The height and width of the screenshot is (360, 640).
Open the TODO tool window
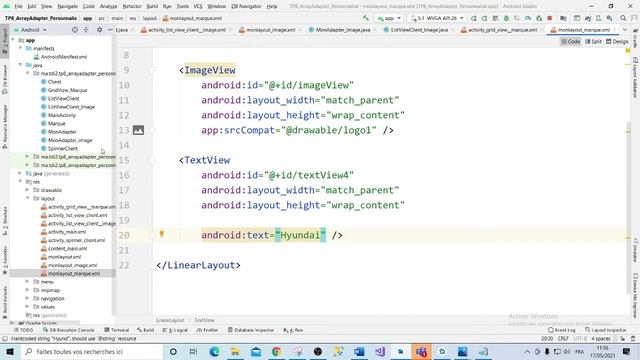[x=24, y=330]
